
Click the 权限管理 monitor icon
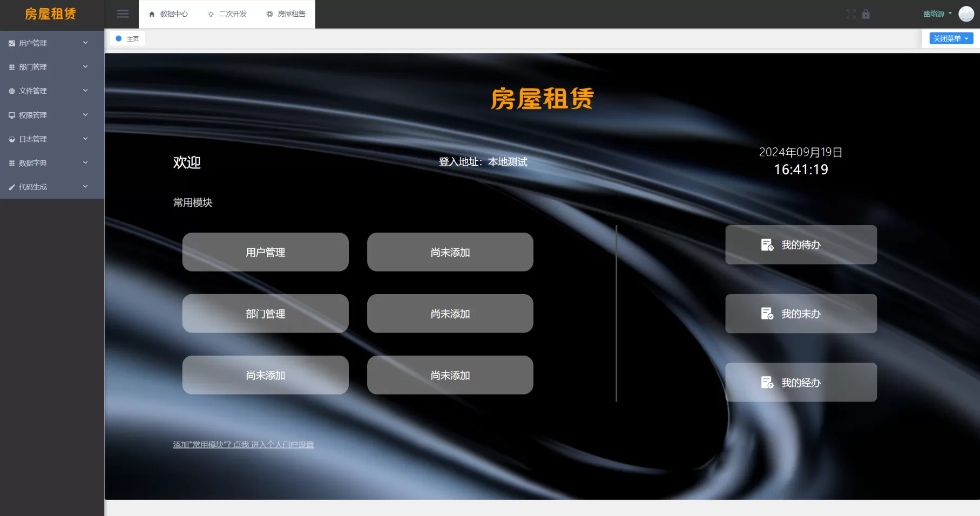point(11,115)
